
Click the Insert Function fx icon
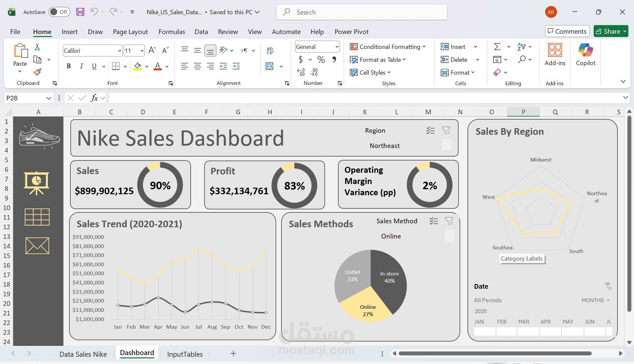(x=94, y=98)
